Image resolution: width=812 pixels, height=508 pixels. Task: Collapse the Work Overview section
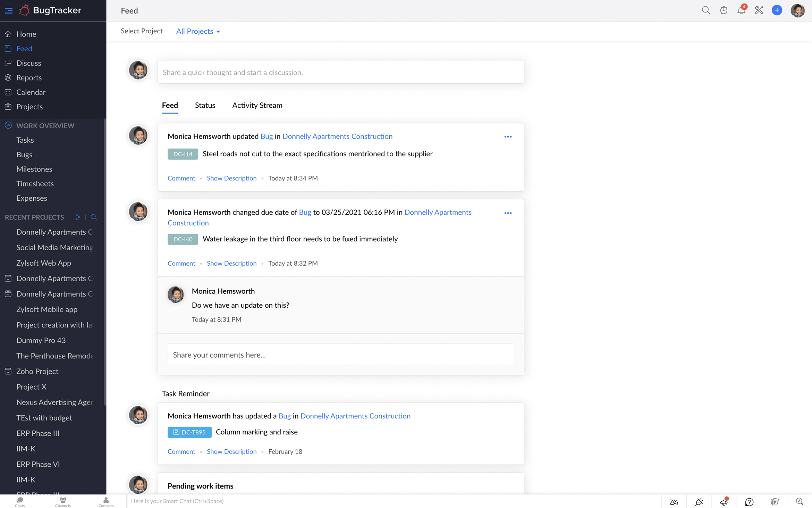coord(8,126)
